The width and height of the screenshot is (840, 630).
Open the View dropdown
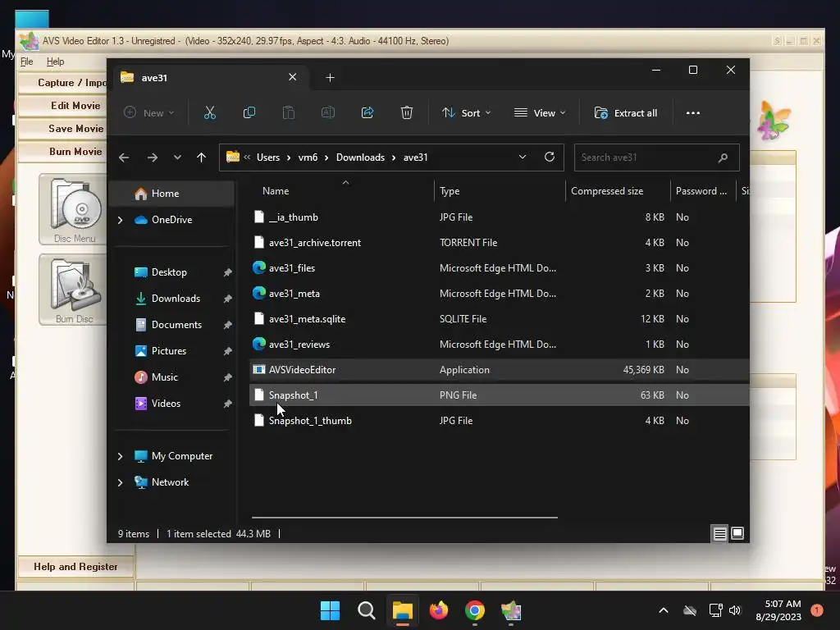(540, 113)
